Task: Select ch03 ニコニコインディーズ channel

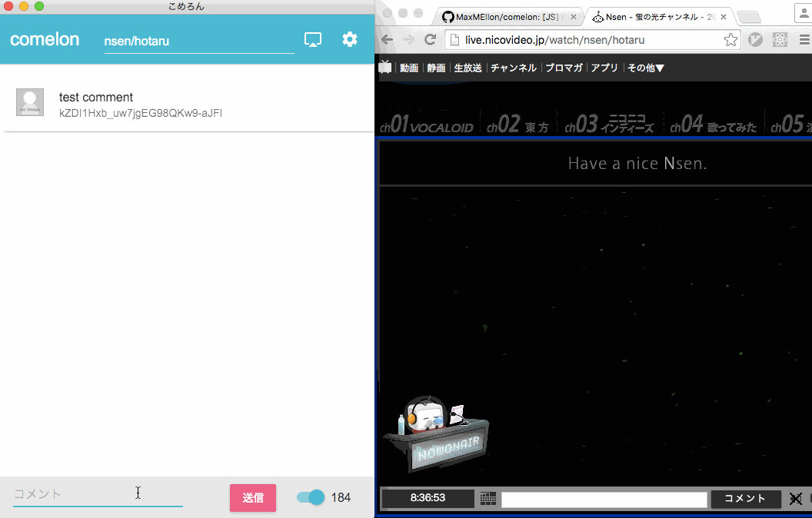Action: (x=610, y=124)
